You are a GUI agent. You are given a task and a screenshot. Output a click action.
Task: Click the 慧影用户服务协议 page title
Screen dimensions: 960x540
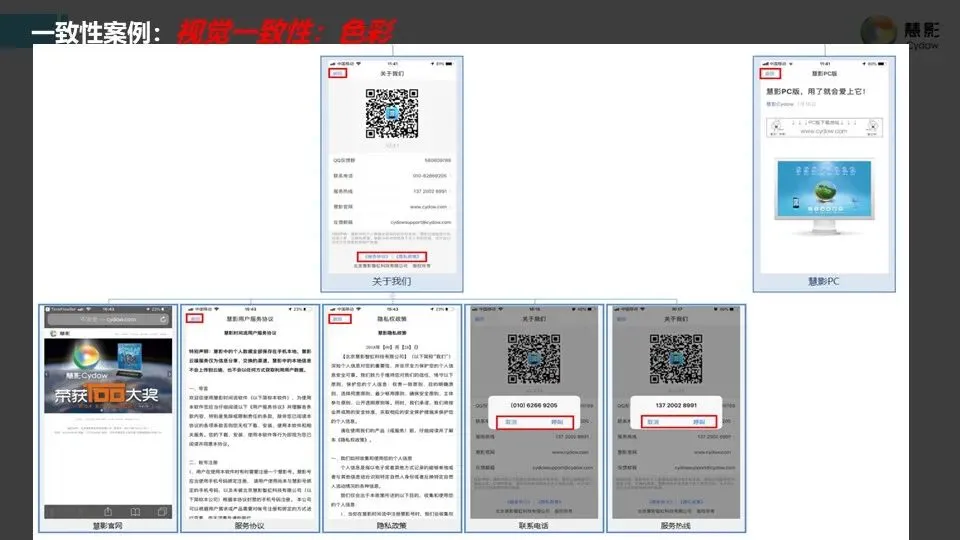click(x=250, y=319)
